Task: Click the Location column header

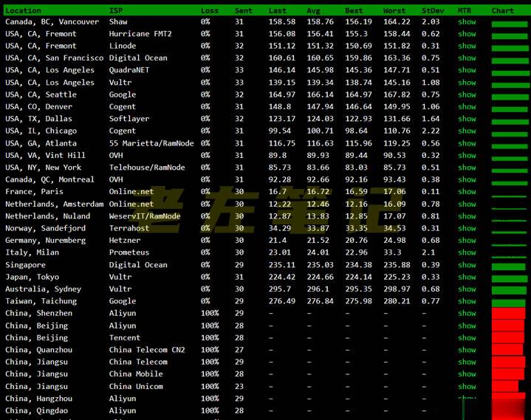Action: (x=23, y=10)
